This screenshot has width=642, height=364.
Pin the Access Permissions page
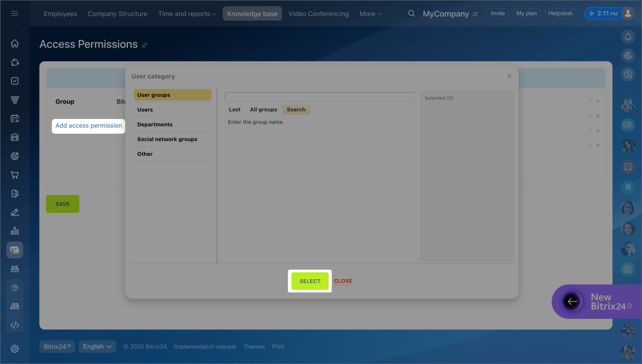coord(144,45)
